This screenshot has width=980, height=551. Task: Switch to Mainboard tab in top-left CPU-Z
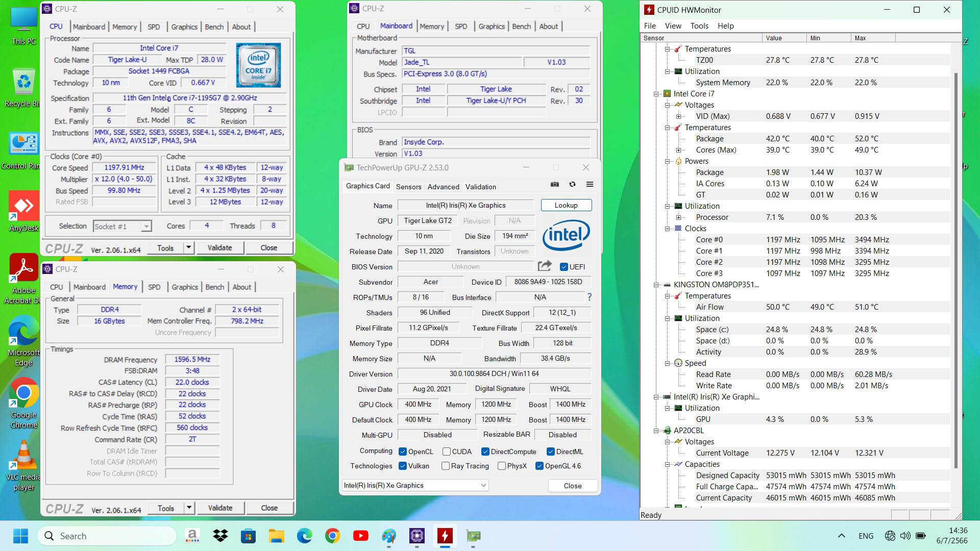tap(89, 27)
